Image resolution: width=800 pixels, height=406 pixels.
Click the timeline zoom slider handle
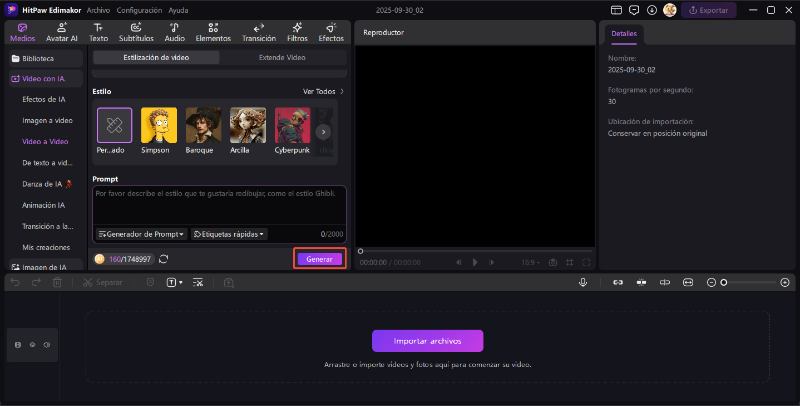tap(724, 283)
